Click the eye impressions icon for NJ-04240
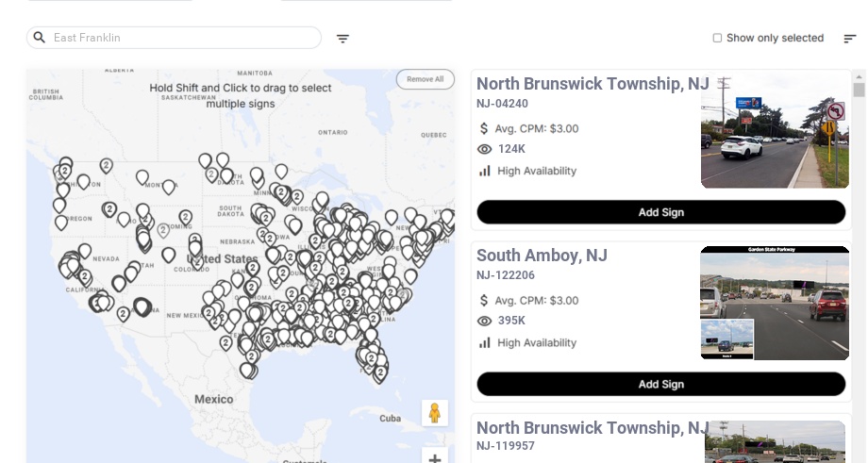 pos(485,149)
